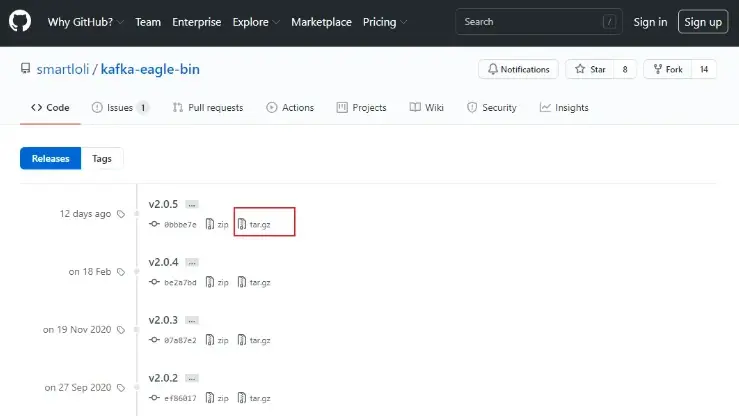Download v2.0.4 zip archive
Screen dimensions: 739x416
(217, 282)
